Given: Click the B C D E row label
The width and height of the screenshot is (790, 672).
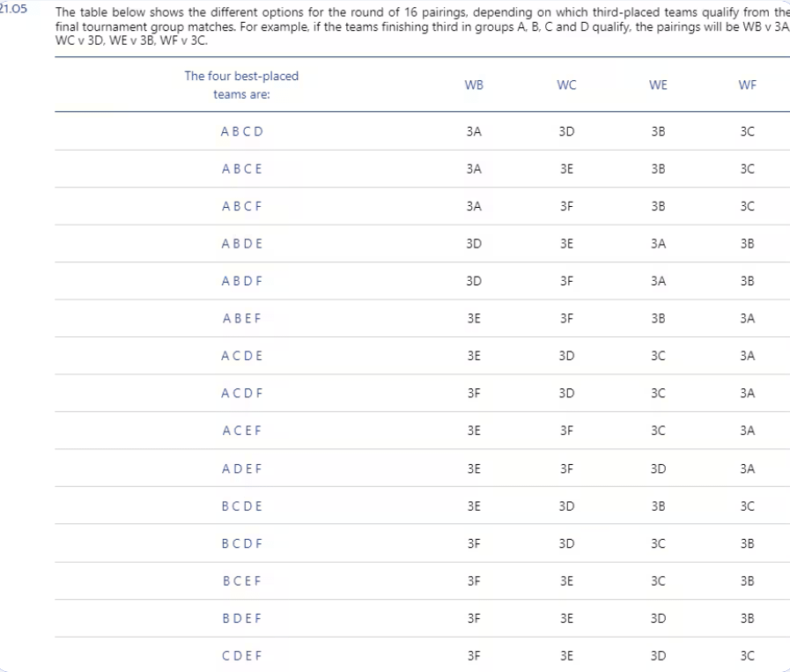Looking at the screenshot, I should click(x=242, y=506).
